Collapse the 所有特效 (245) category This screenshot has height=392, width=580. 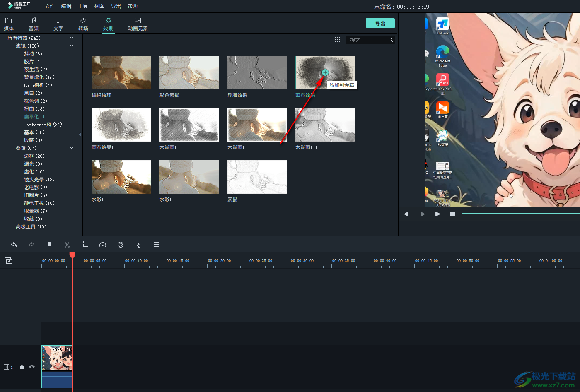coord(72,38)
